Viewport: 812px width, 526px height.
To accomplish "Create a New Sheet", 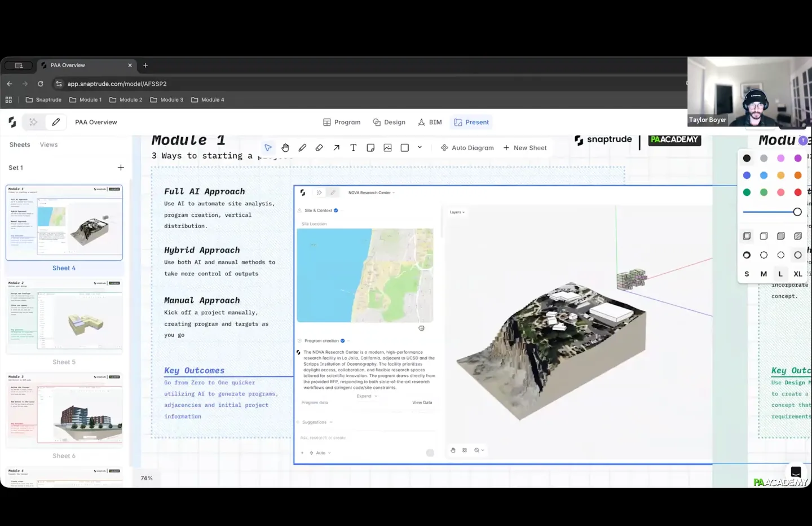I will (x=524, y=148).
